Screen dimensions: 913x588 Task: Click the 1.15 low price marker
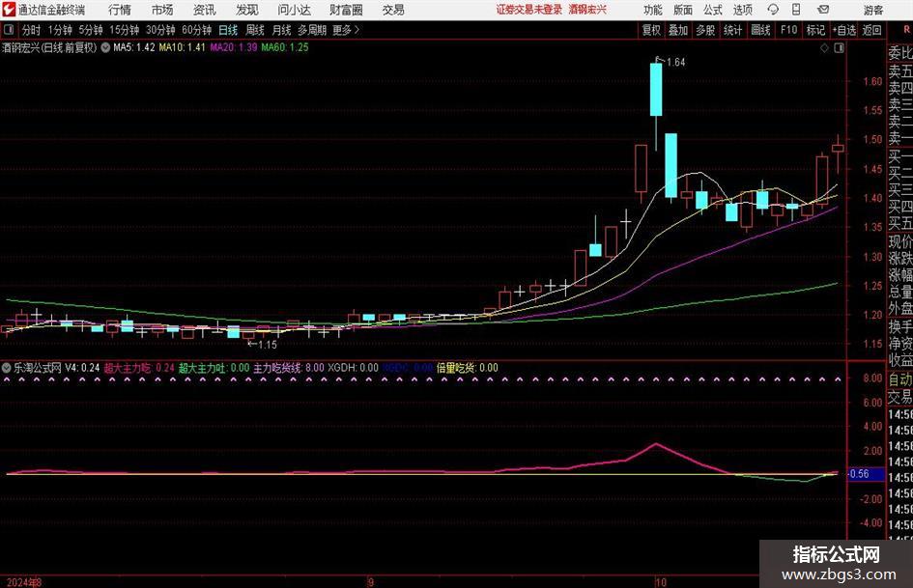point(267,345)
